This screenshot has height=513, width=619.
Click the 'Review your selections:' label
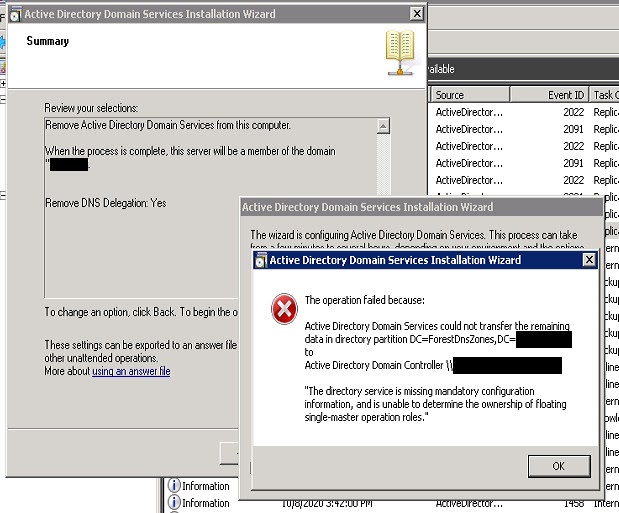coord(91,108)
